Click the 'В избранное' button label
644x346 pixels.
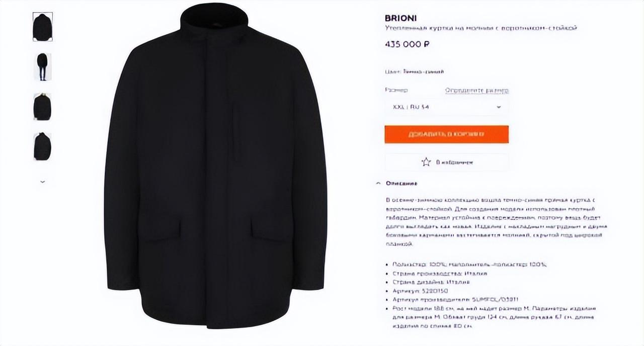tap(454, 162)
